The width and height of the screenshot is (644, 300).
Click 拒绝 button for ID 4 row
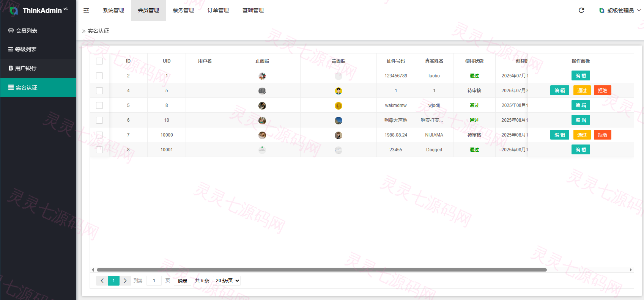tap(603, 91)
